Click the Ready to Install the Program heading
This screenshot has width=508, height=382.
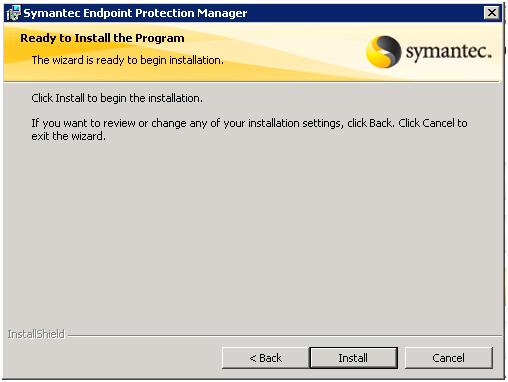[102, 38]
